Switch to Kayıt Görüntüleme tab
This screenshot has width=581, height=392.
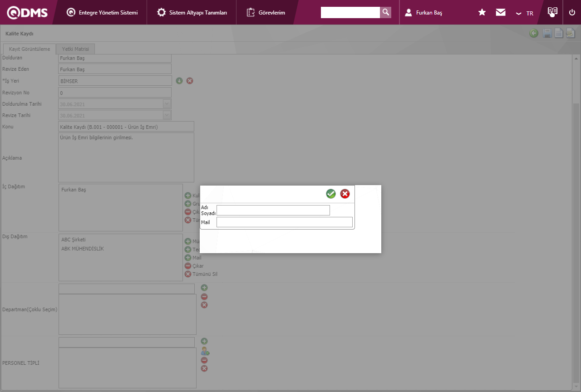tap(30, 49)
